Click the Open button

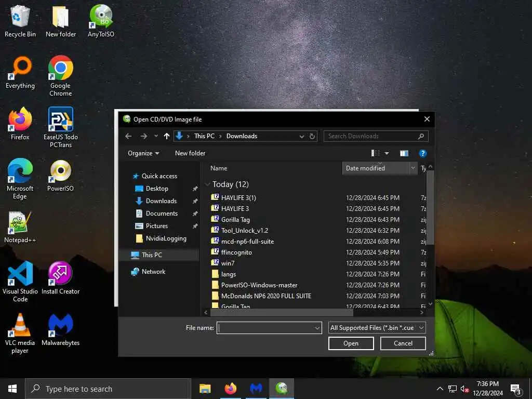(x=351, y=343)
